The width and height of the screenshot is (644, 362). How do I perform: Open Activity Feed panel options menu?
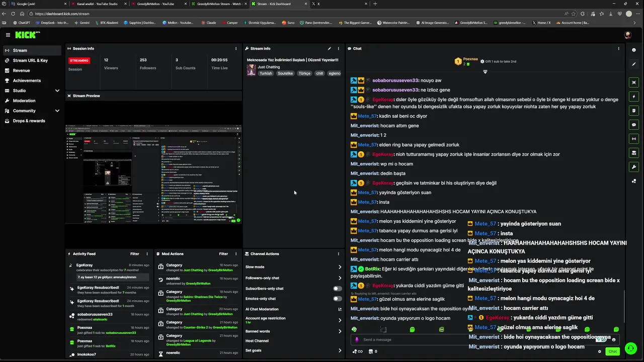click(x=147, y=254)
